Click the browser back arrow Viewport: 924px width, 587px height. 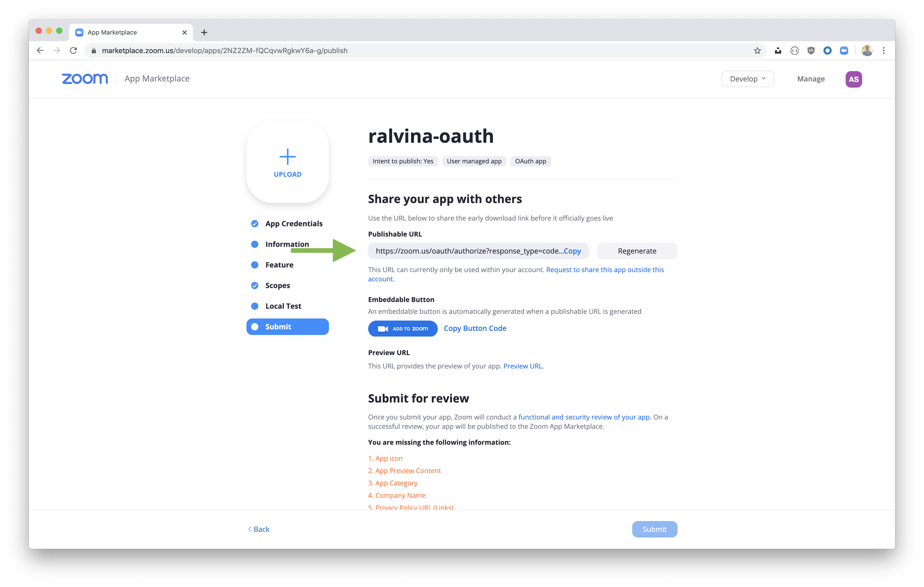coord(40,51)
